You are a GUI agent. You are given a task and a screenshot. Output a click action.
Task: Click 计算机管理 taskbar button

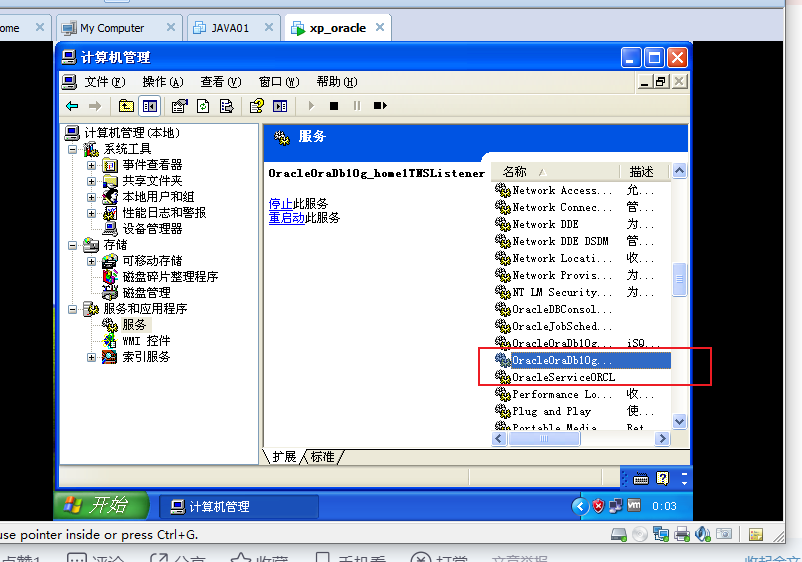point(239,507)
